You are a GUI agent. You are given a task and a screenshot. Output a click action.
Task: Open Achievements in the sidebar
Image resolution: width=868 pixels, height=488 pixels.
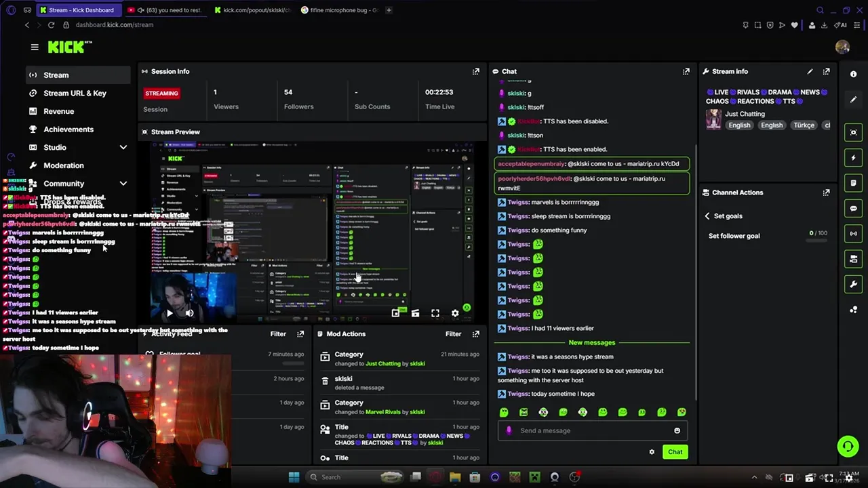79,129
